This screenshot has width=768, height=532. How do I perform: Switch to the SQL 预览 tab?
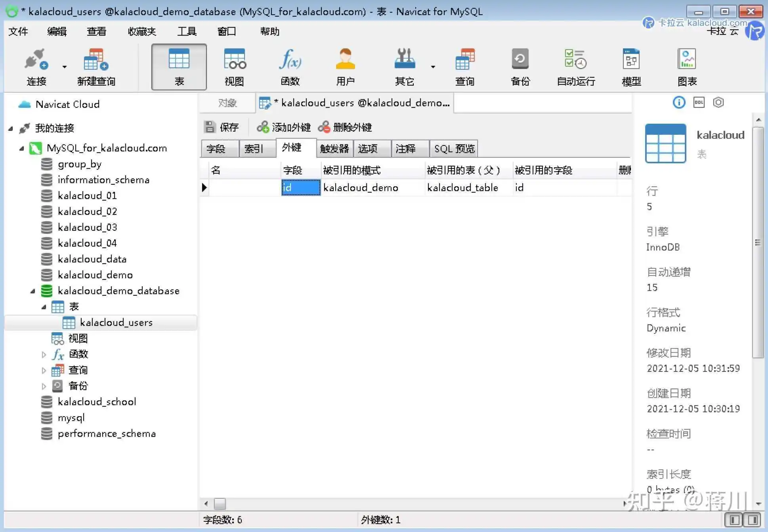tap(454, 149)
